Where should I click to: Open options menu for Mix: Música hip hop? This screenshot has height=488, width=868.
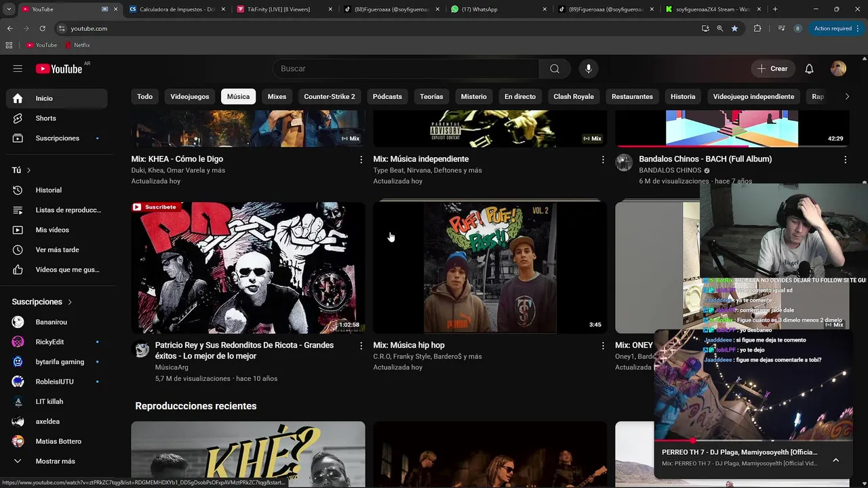tap(603, 346)
